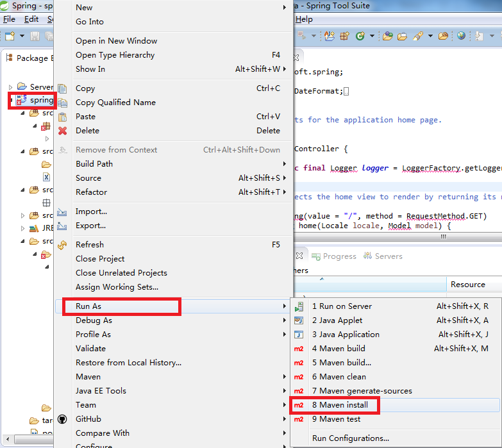This screenshot has height=448, width=502.
Task: Click the Open Task folder icon
Action: [402, 36]
